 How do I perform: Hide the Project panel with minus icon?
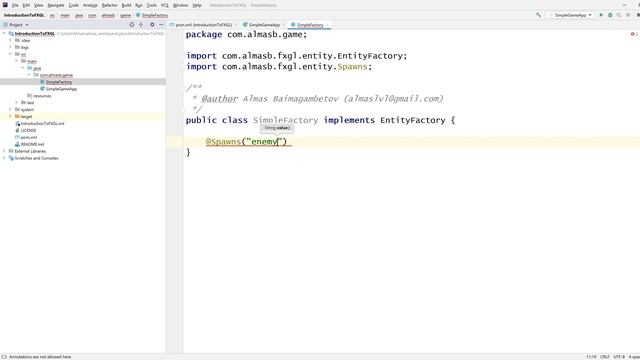click(x=161, y=25)
